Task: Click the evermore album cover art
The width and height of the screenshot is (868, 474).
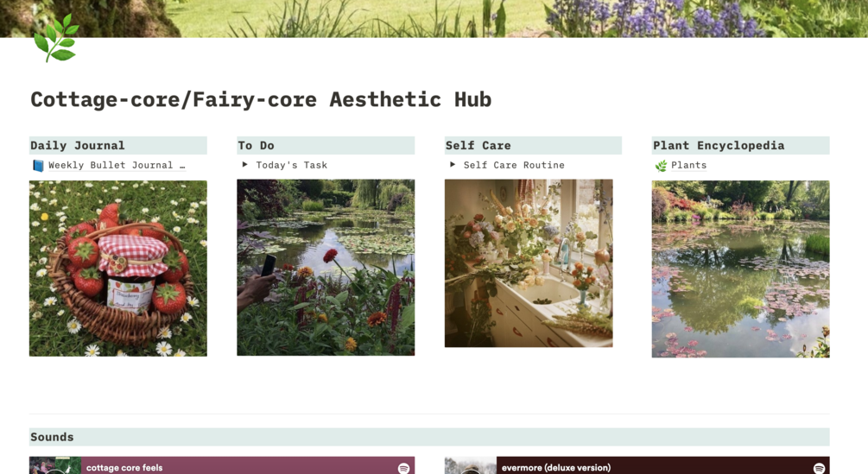Action: click(x=471, y=465)
